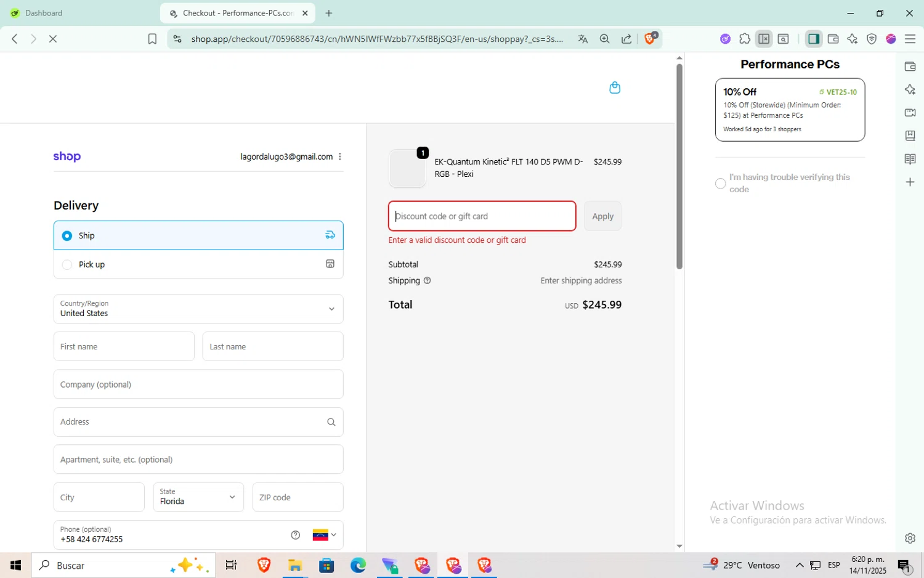Click the Apartment, suite field
This screenshot has height=578, width=924.
click(x=198, y=460)
